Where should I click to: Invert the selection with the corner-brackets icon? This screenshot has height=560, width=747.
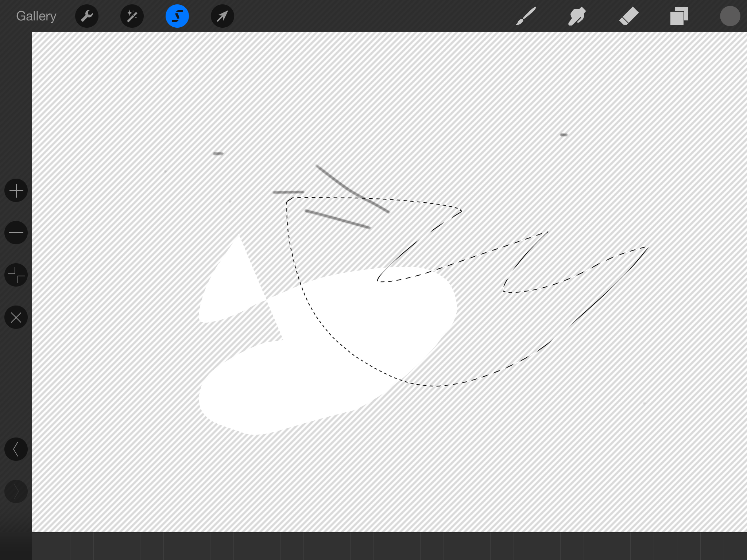point(16,275)
